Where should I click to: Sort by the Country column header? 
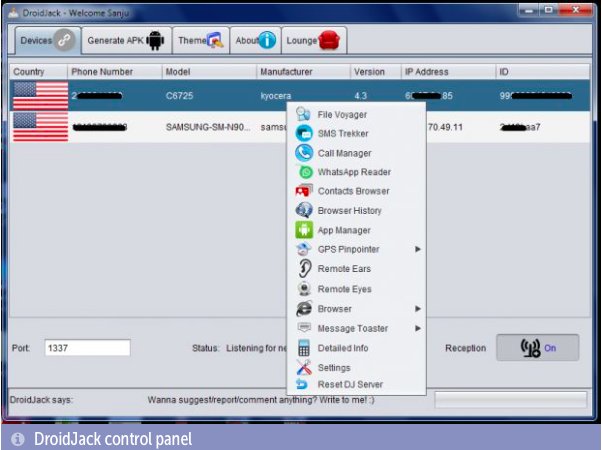pyautogui.click(x=38, y=72)
